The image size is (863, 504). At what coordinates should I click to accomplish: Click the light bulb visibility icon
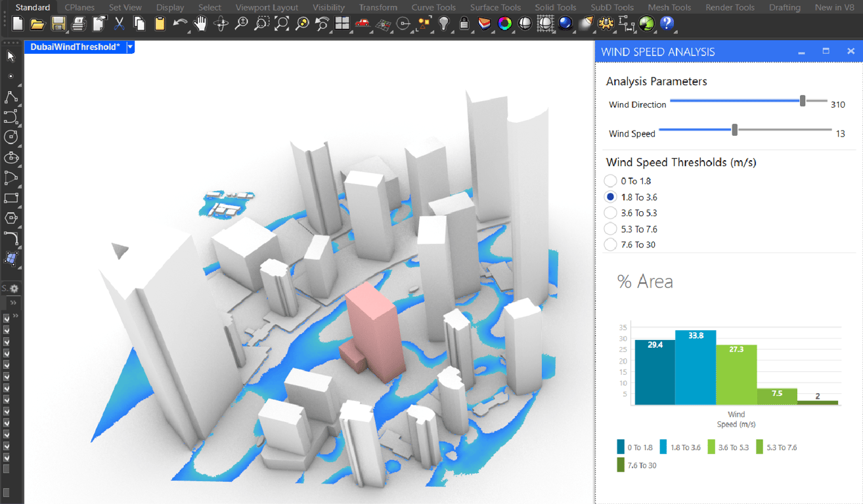(444, 24)
